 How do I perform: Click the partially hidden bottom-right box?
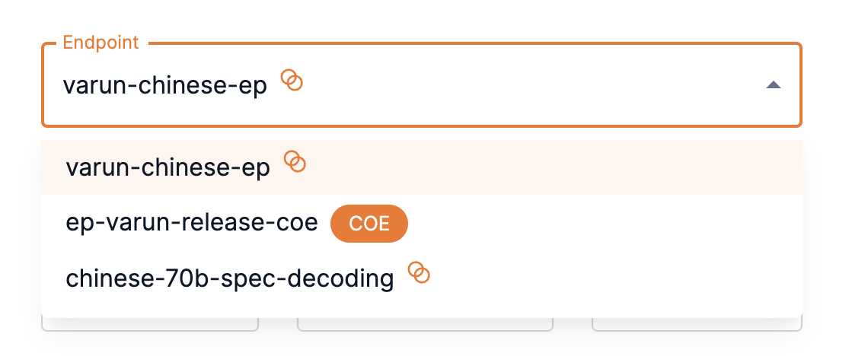(697, 325)
